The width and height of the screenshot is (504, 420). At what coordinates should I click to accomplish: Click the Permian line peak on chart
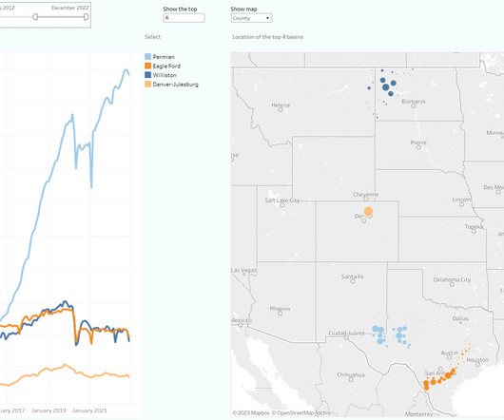[x=126, y=70]
